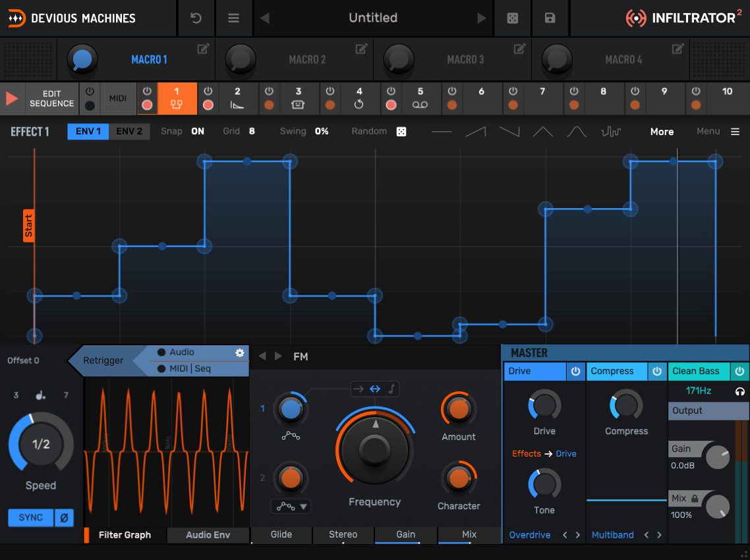Open the Grid 8 value selector

pos(252,132)
